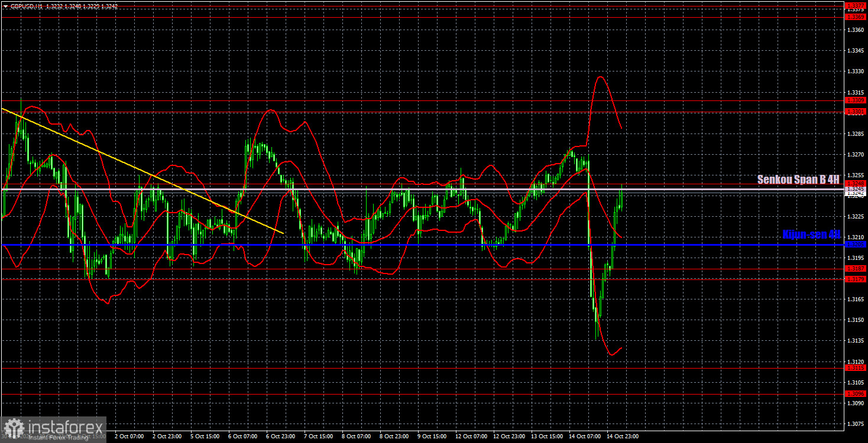Click the 1.3270 price axis value
The height and width of the screenshot is (443, 868).
click(854, 155)
